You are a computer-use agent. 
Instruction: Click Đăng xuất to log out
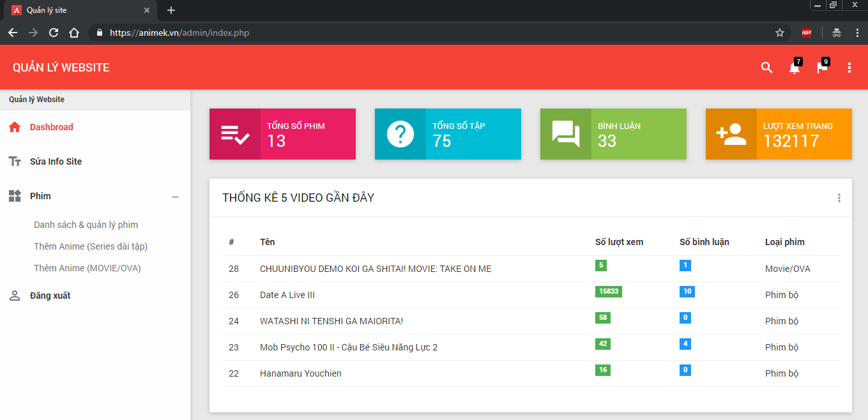[50, 296]
